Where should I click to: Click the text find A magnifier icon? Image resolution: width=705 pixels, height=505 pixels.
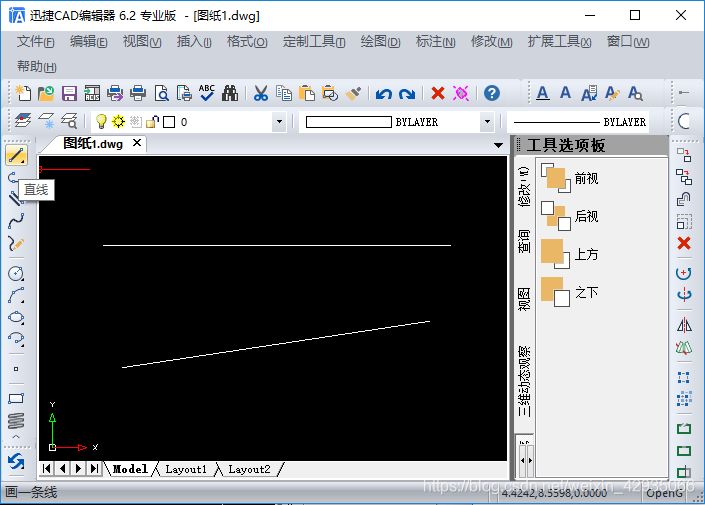tap(635, 93)
